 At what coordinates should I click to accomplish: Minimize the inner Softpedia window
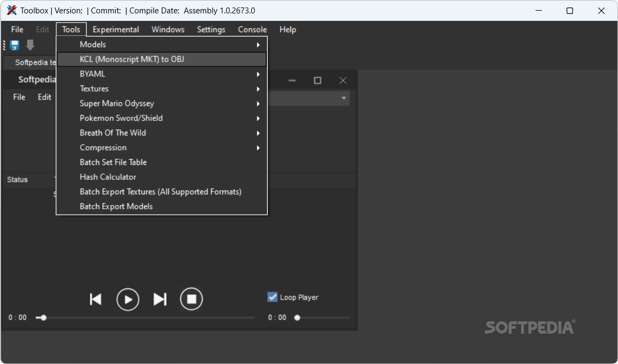click(x=292, y=80)
